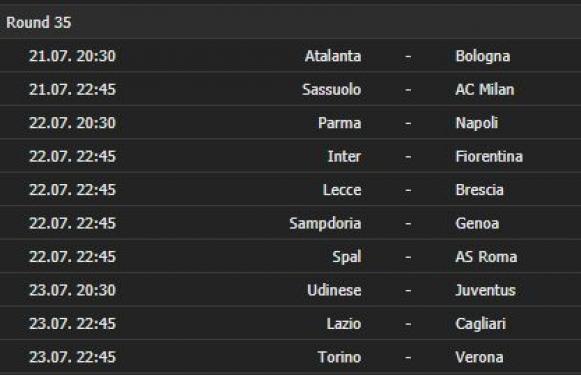The height and width of the screenshot is (375, 581).
Task: Click the Lazio - Cagliari score dash
Action: click(408, 324)
